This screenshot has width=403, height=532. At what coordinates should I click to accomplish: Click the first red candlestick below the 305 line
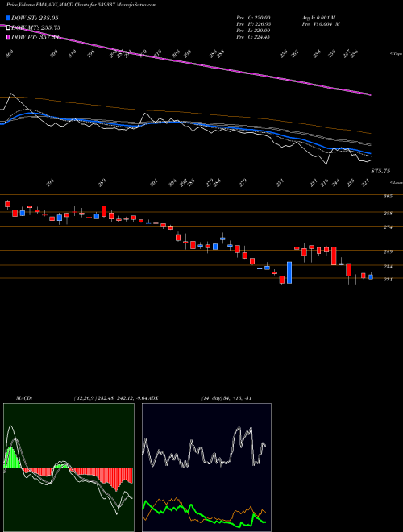coord(7,204)
